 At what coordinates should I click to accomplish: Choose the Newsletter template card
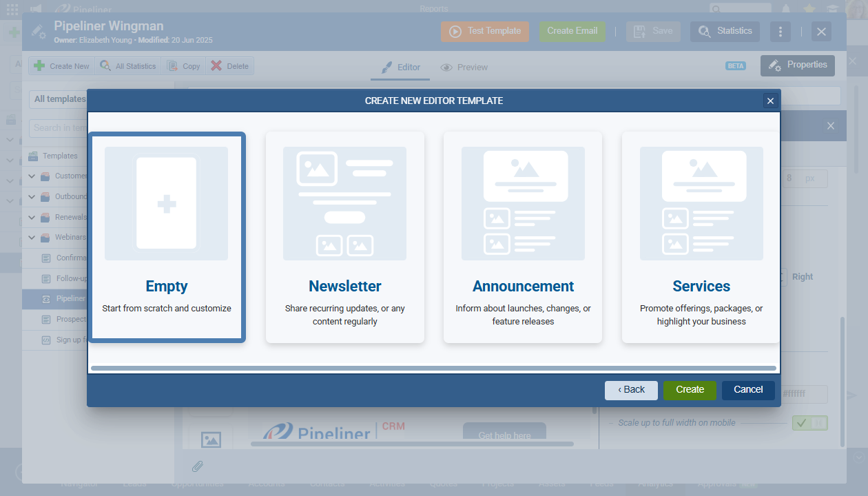[x=344, y=238]
